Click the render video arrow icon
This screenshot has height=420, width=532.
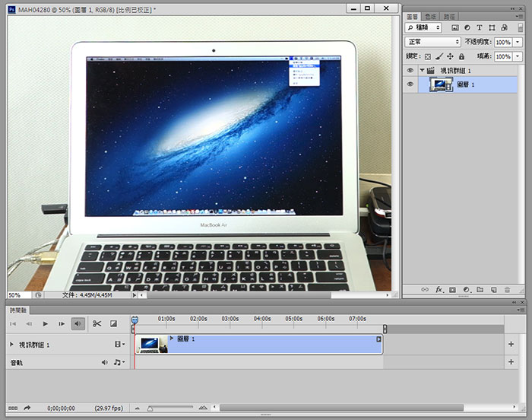[27, 408]
